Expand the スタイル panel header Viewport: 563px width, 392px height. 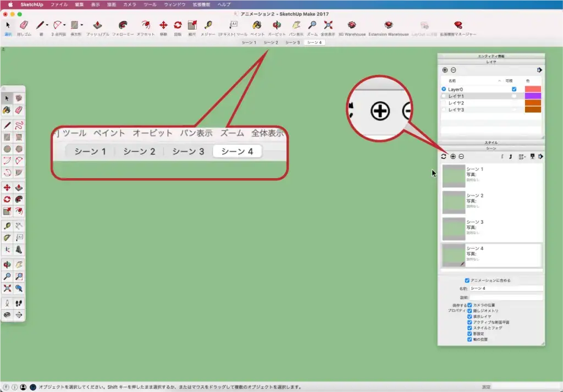(x=490, y=142)
